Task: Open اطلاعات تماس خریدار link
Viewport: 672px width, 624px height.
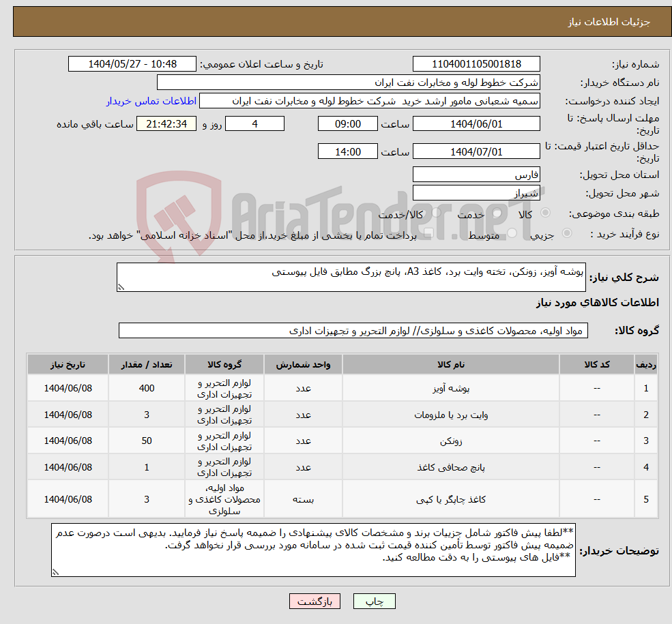Action: point(151,101)
